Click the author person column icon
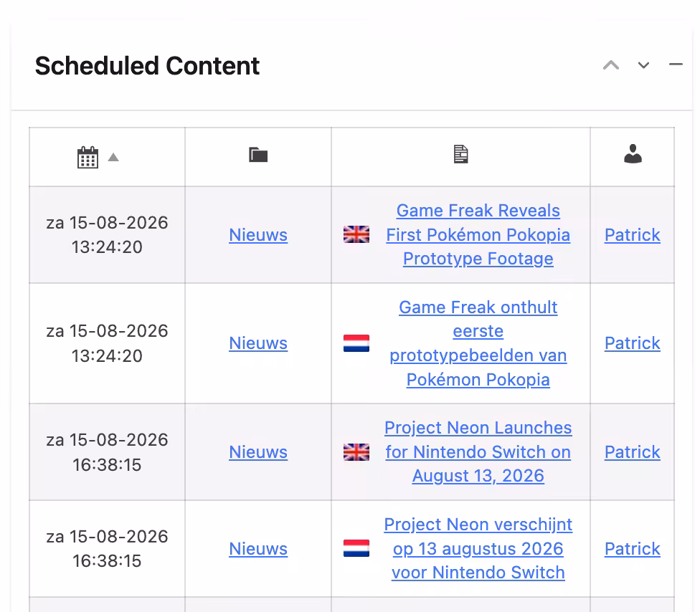Screen dimensions: 700x612 click(x=633, y=154)
